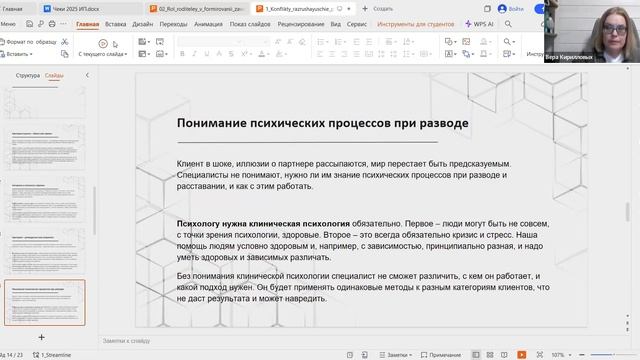Click the vertical scrollbar of slide editor
The height and width of the screenshot is (360, 640).
(x=627, y=212)
